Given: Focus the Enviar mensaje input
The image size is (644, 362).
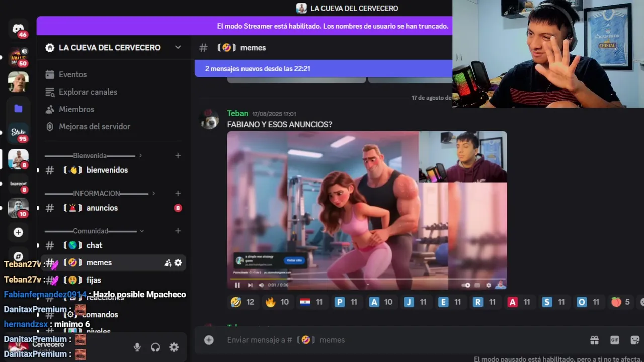Looking at the screenshot, I should 403,340.
